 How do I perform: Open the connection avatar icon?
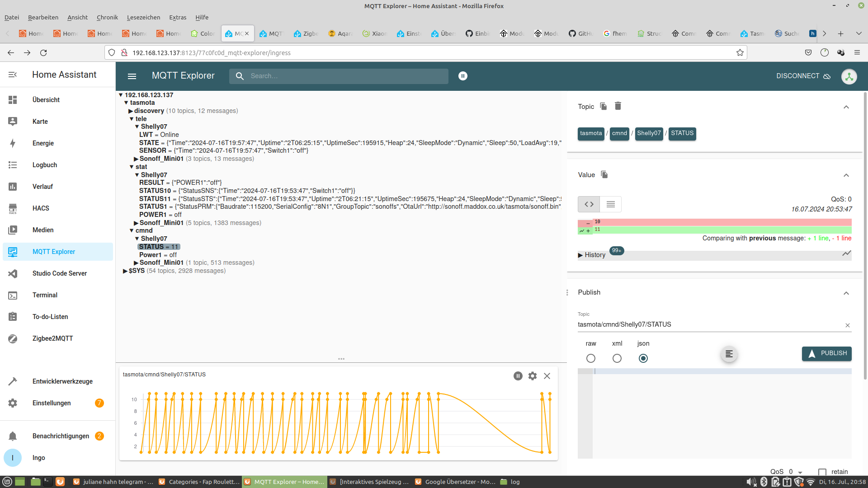tap(849, 76)
